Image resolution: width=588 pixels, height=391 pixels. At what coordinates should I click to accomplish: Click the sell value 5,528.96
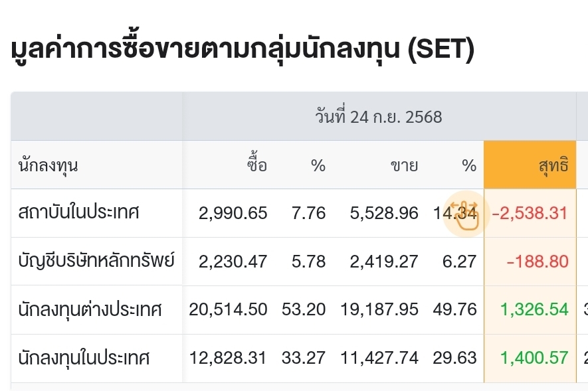coord(384,213)
